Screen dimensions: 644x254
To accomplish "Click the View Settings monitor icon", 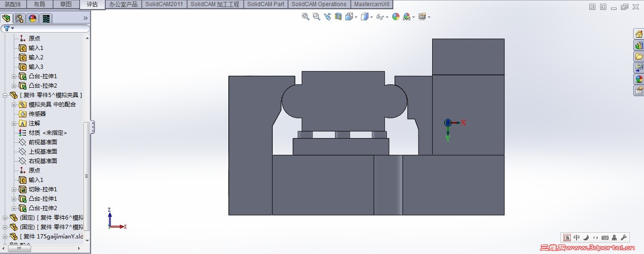I will (422, 16).
